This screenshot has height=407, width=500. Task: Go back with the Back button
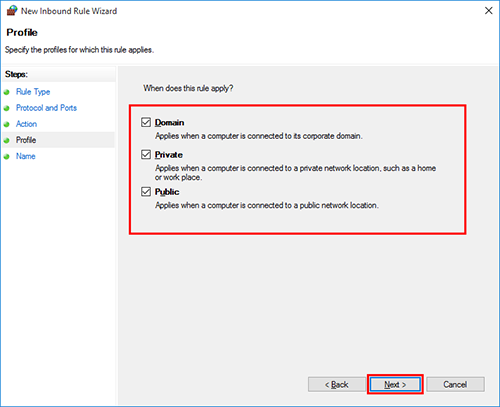pos(337,384)
